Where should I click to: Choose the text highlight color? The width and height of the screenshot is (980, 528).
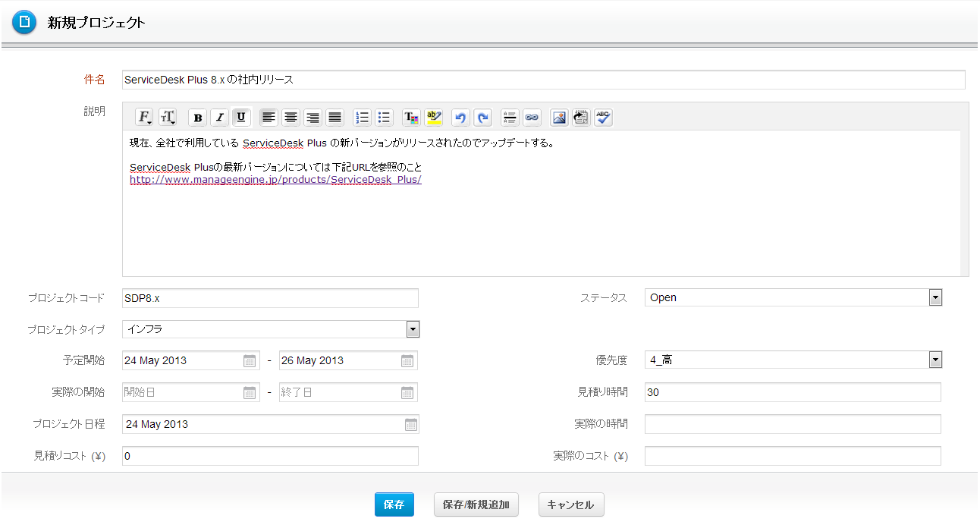coord(434,118)
